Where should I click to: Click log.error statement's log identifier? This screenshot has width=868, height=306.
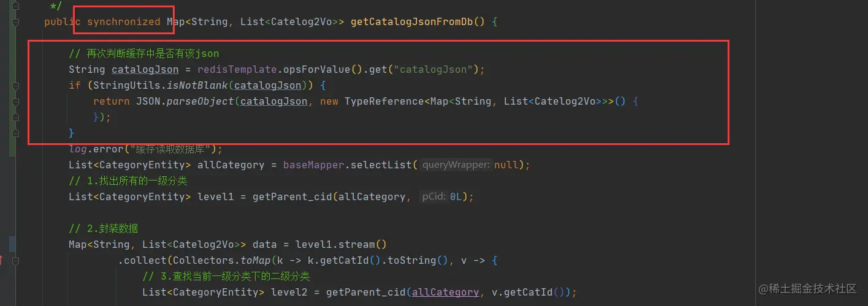pos(77,149)
